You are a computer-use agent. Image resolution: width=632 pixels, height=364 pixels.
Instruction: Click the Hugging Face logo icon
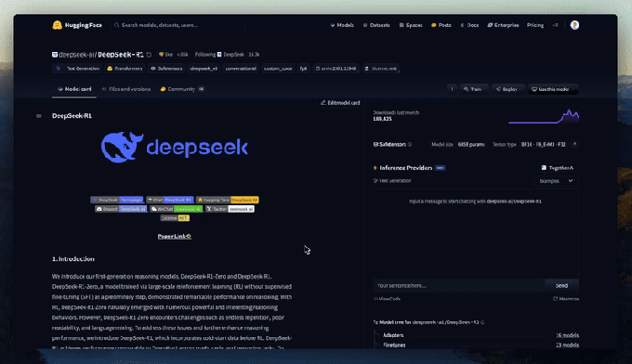click(x=58, y=25)
